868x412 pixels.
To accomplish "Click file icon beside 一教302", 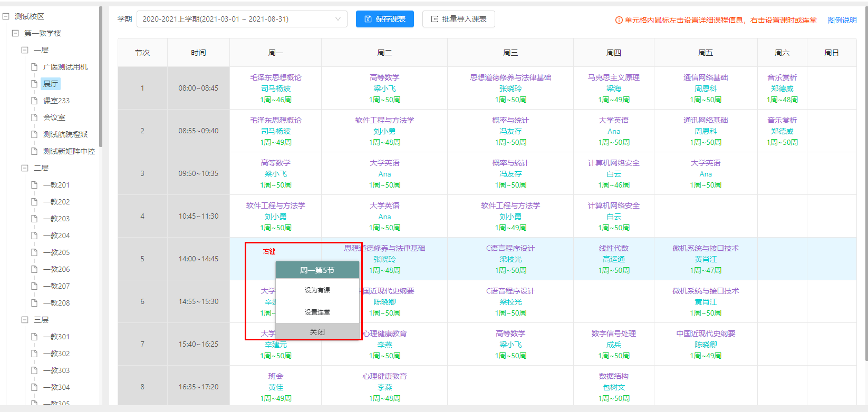I will pos(34,354).
